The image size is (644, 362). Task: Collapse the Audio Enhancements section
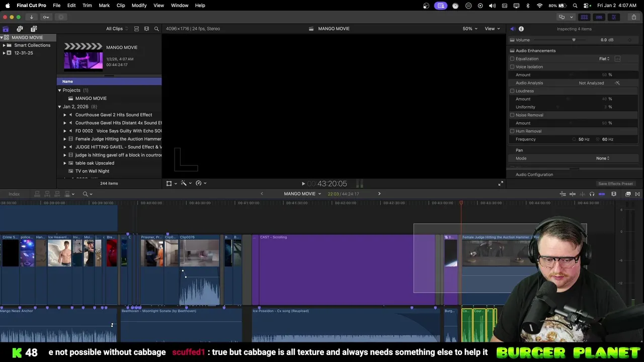[x=512, y=51]
